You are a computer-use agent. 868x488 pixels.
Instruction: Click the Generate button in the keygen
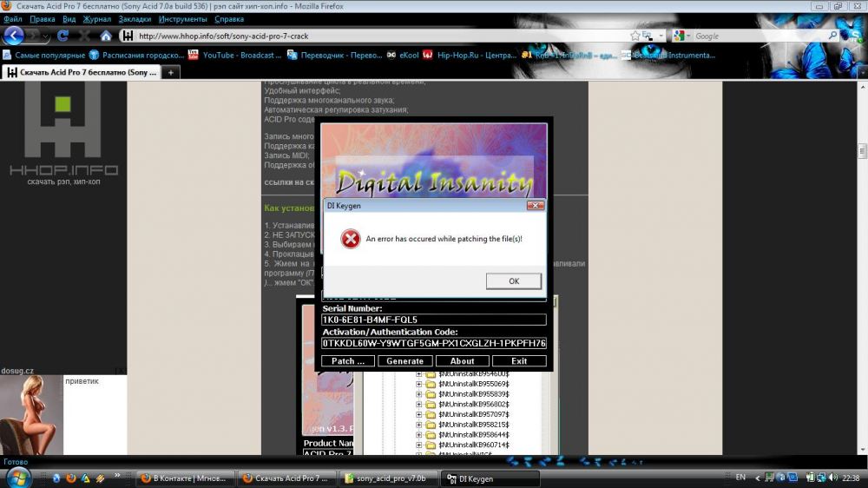[404, 361]
